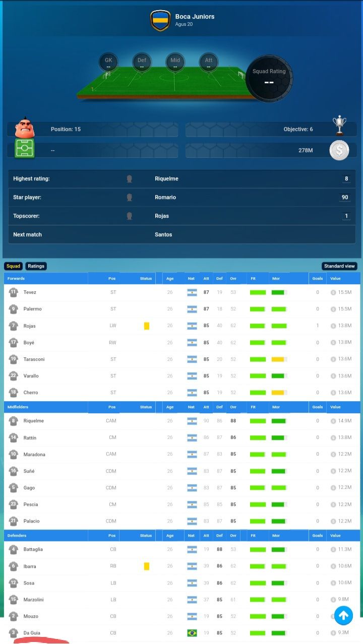The image size is (363, 644).
Task: Click Battaglia's 11.3M value
Action: click(x=345, y=550)
